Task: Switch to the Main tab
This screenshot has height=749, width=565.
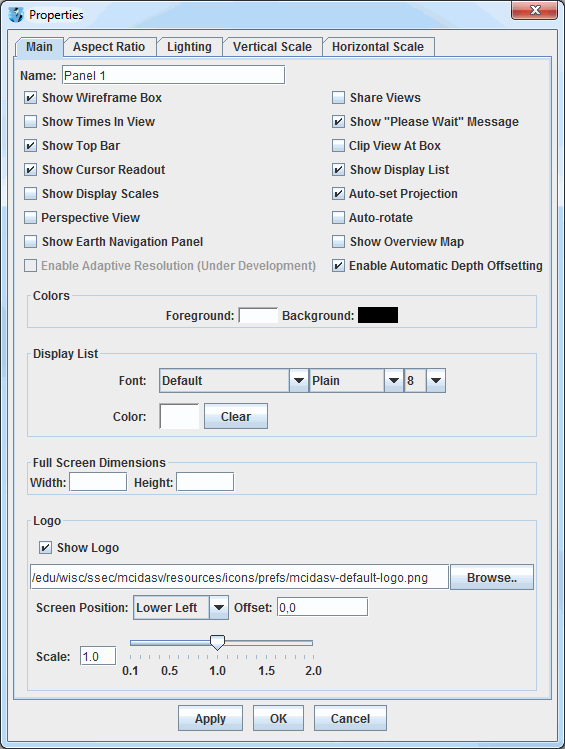Action: point(39,47)
